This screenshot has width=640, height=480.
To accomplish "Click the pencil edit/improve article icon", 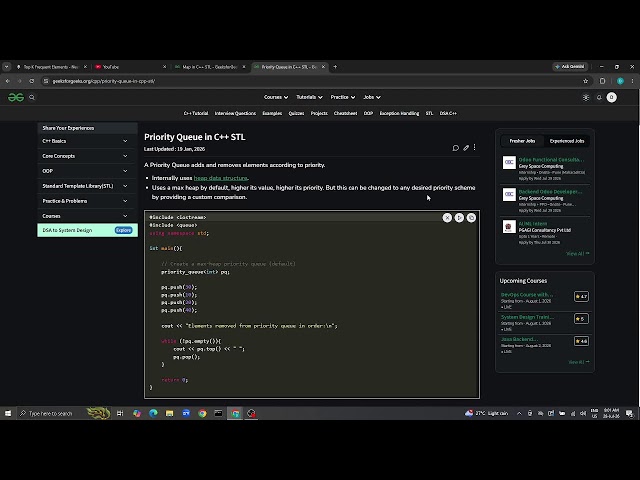I will tap(466, 148).
